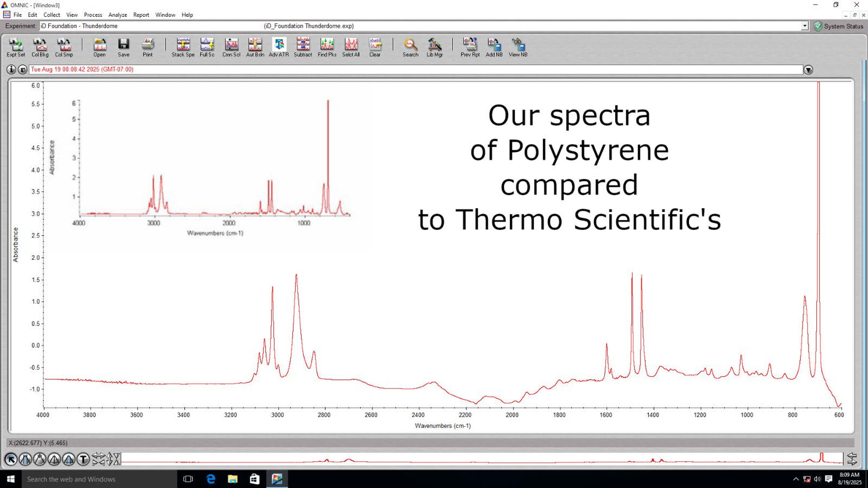The height and width of the screenshot is (488, 868).
Task: Click the spectrum title box with timestamp
Action: (x=416, y=70)
